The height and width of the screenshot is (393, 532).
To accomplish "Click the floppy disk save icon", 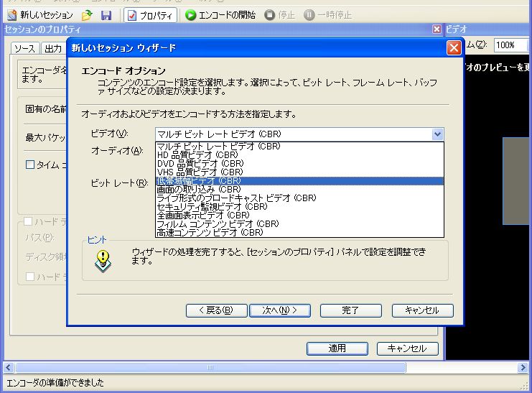I will 106,15.
